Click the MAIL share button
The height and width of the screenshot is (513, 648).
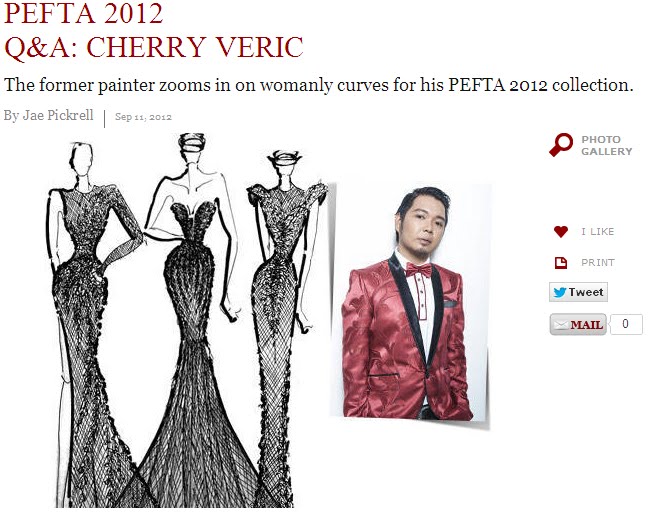(x=578, y=325)
